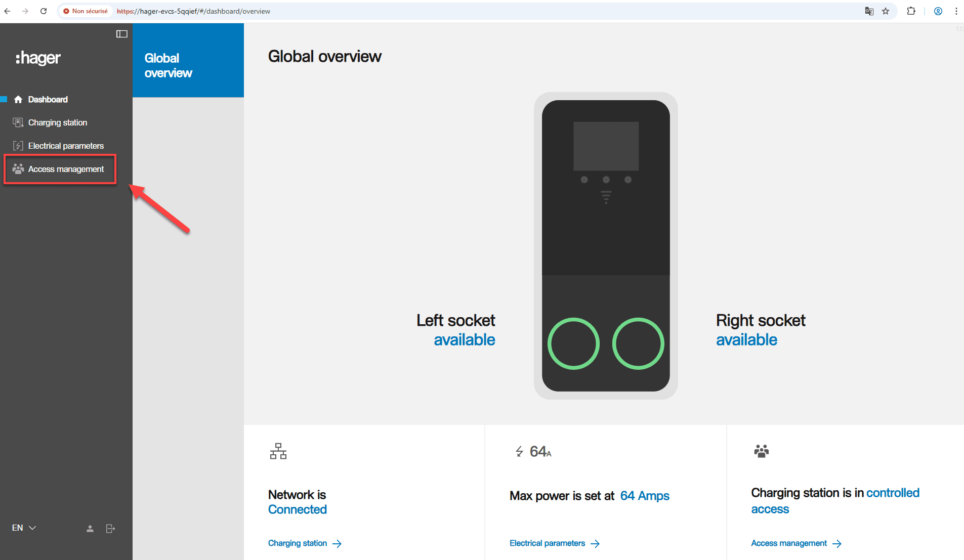Click the users group icon in card
The image size is (964, 560).
coord(761,451)
